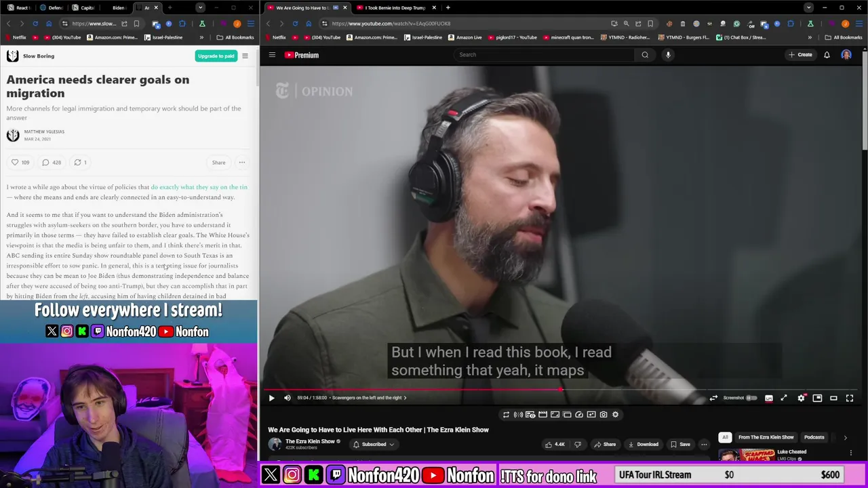Toggle the Screenshot switch in player
Image resolution: width=868 pixels, height=488 pixels.
coord(751,398)
